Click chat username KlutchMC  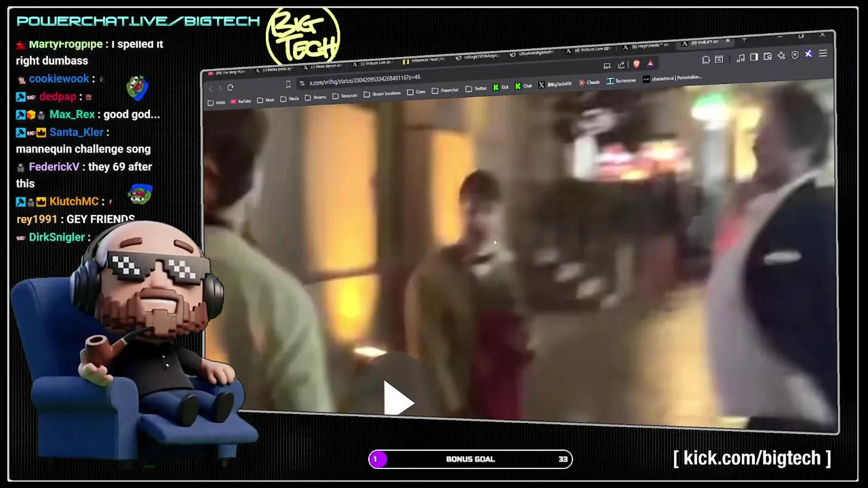[74, 202]
